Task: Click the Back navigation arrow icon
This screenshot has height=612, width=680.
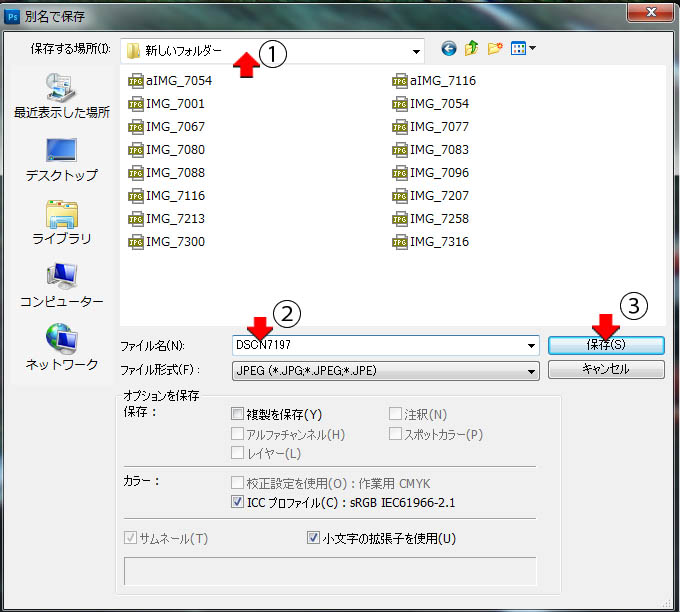Action: tap(448, 49)
